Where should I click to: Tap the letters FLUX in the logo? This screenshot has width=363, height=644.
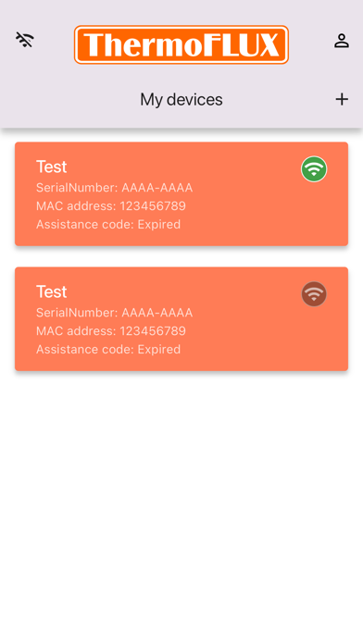point(242,44)
